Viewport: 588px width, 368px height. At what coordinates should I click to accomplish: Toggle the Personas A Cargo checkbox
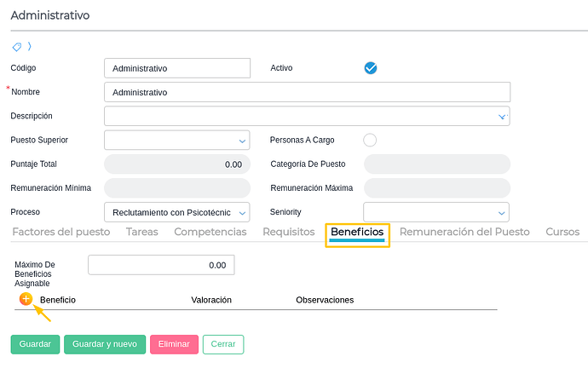370,140
